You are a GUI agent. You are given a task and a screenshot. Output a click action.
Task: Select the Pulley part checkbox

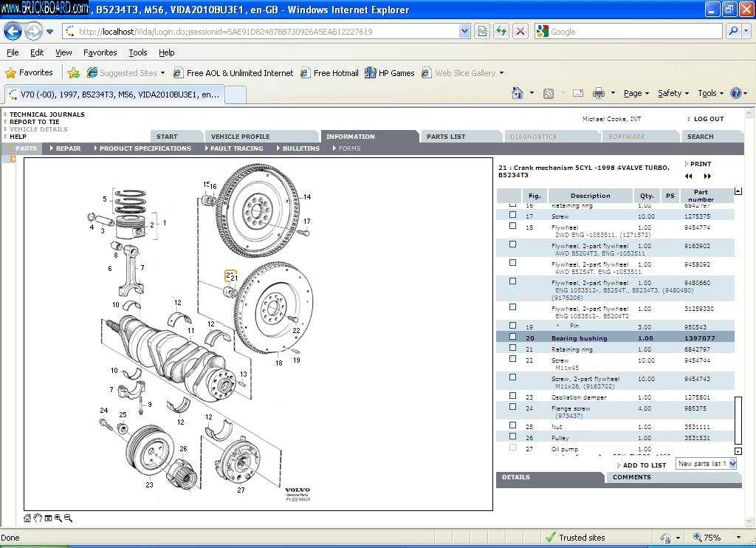(x=512, y=436)
